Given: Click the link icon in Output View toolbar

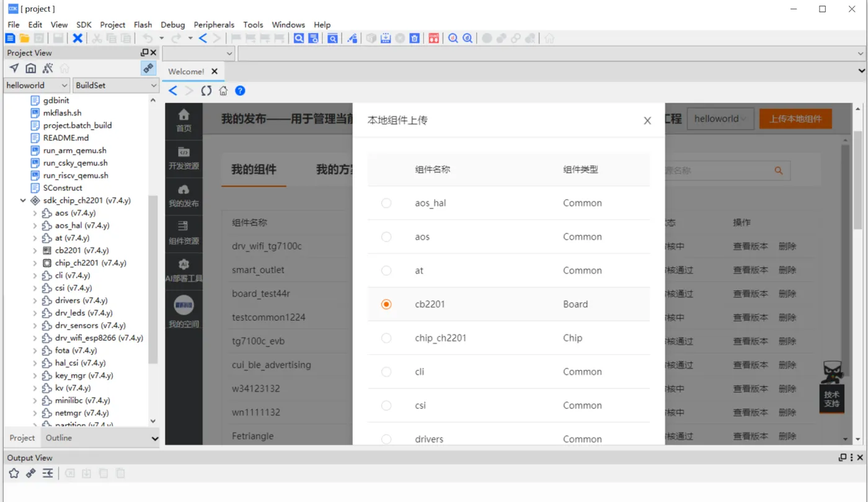Looking at the screenshot, I should pos(30,473).
